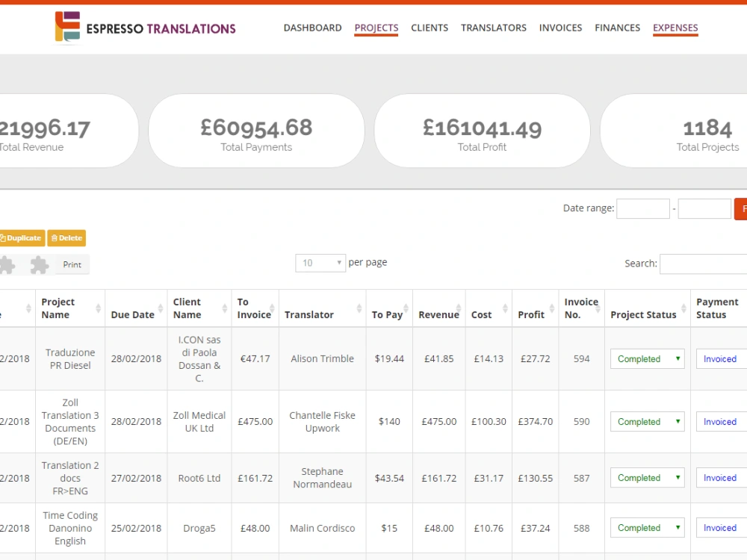This screenshot has height=560, width=747.
Task: Focus the Search input field
Action: coord(703,264)
